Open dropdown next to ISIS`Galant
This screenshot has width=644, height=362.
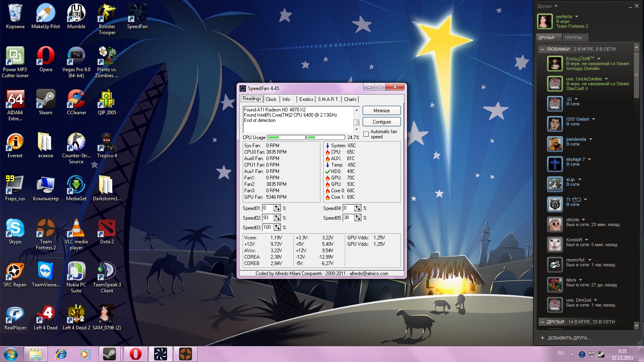tap(593, 119)
